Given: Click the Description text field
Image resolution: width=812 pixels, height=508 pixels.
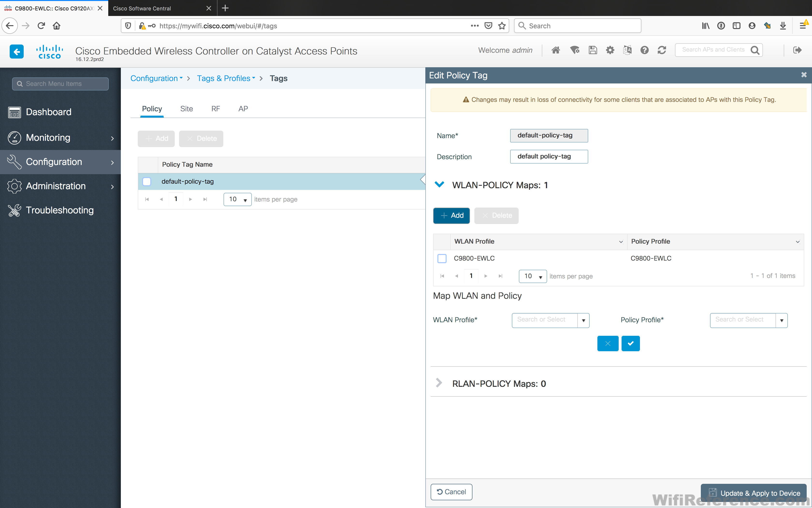Looking at the screenshot, I should tap(549, 157).
